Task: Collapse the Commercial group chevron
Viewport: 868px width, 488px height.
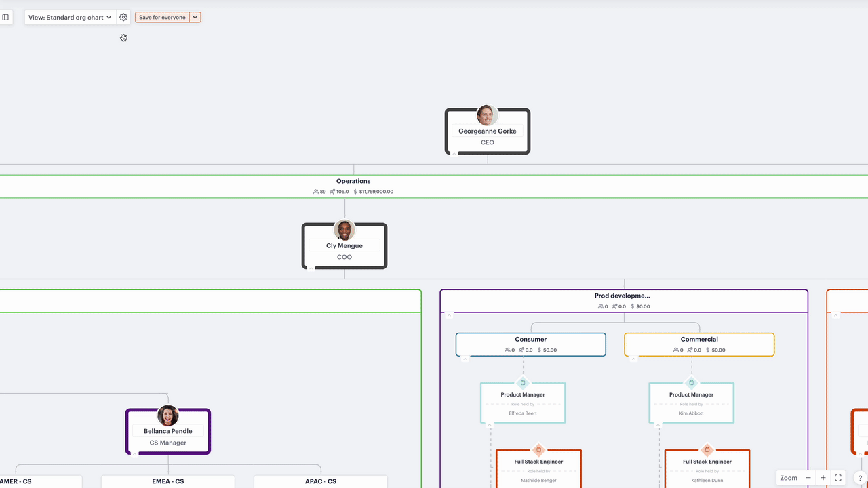Action: (633, 359)
